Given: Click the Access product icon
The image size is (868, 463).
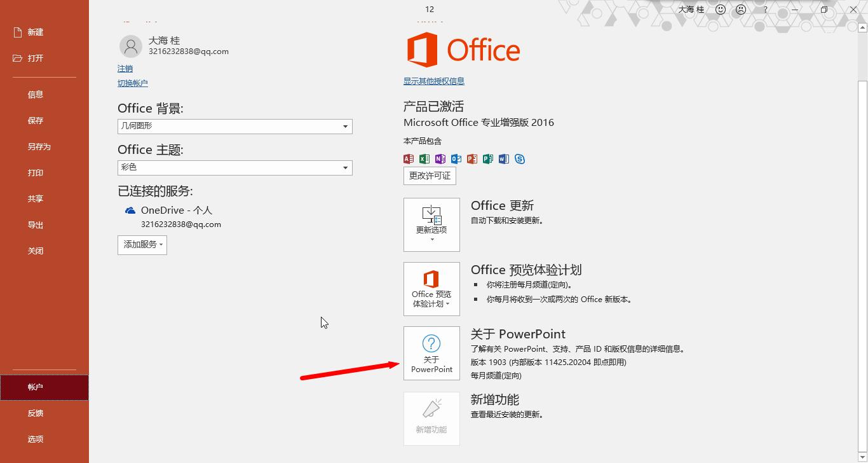Looking at the screenshot, I should pos(409,159).
